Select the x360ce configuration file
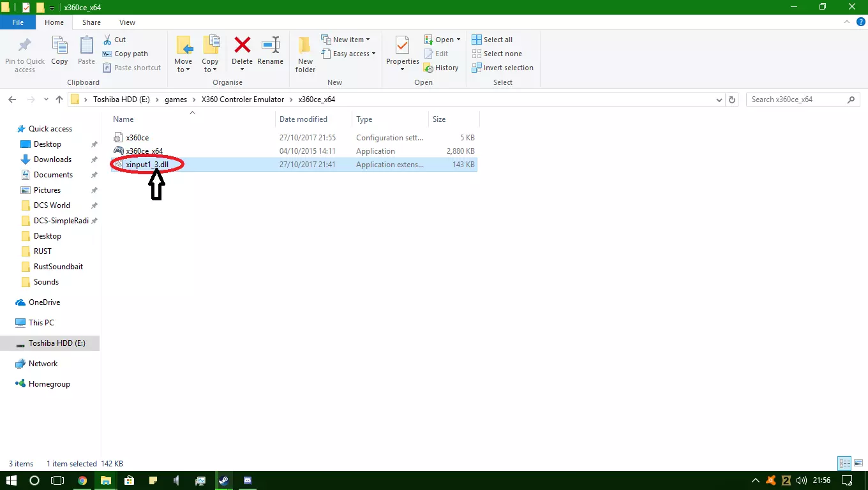868x490 pixels. tap(294, 138)
